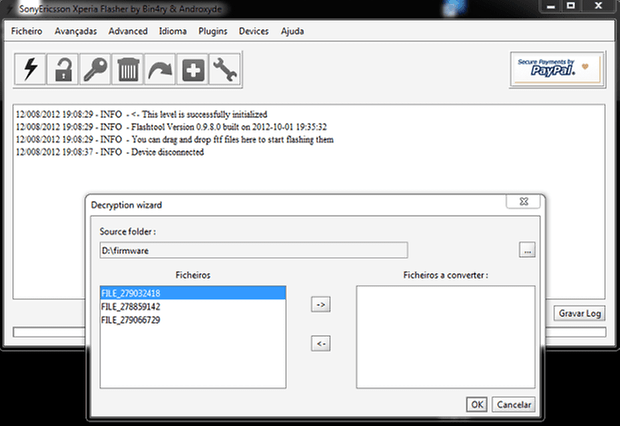This screenshot has height=426, width=620.
Task: Click OK in Decryption wizard
Action: point(477,405)
